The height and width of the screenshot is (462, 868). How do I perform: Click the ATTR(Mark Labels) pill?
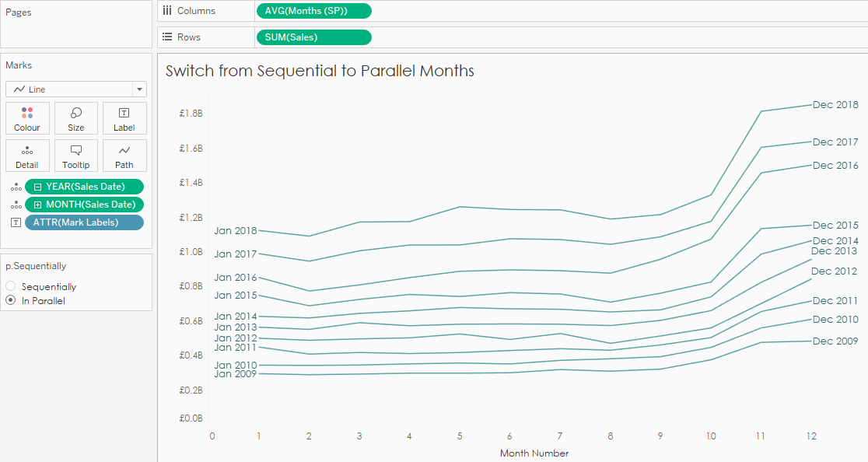(84, 222)
